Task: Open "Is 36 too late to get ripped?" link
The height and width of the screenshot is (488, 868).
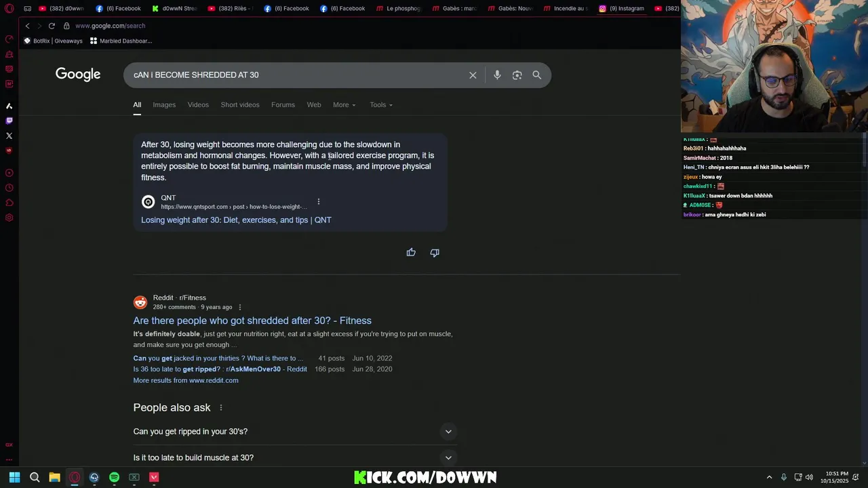Action: (220, 369)
